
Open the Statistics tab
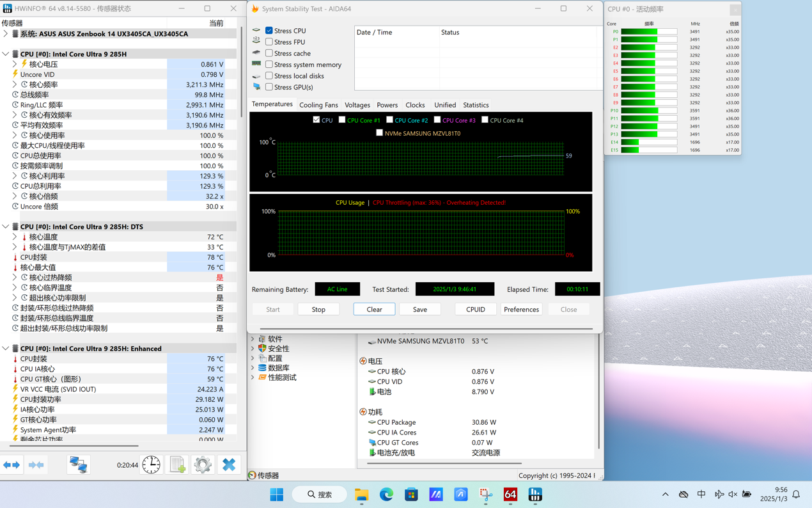(x=476, y=105)
